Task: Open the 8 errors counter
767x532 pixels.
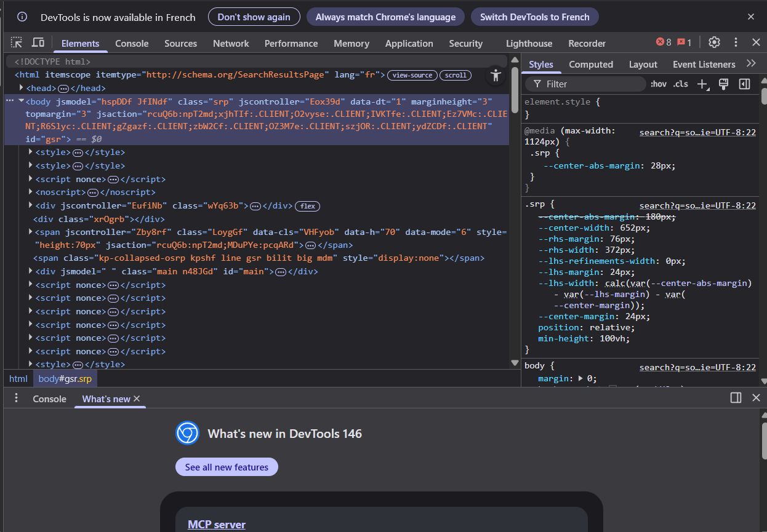Action: (x=664, y=42)
